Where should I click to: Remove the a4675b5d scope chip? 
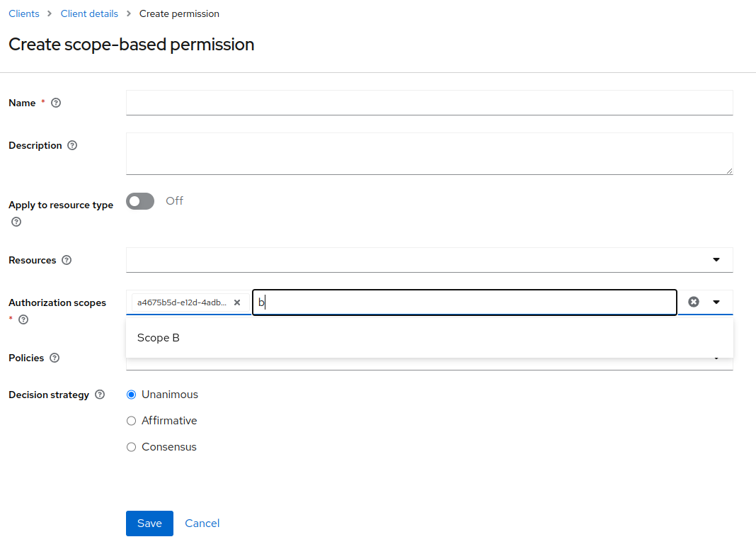coord(236,302)
